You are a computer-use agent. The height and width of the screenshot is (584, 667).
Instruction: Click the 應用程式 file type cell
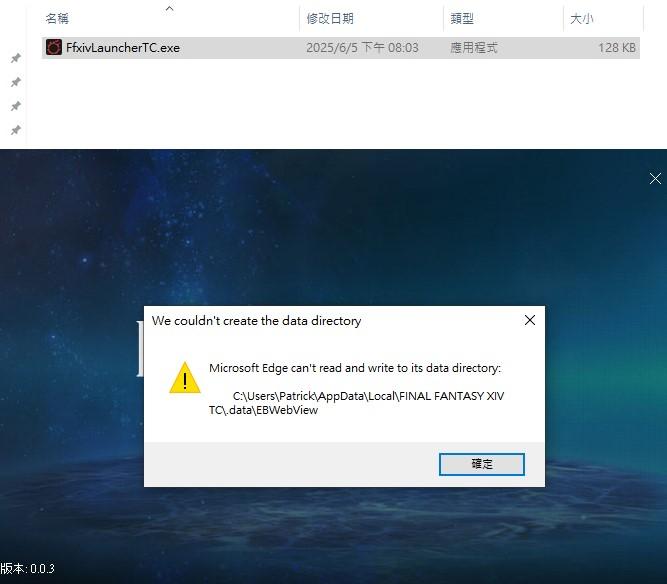pos(474,48)
